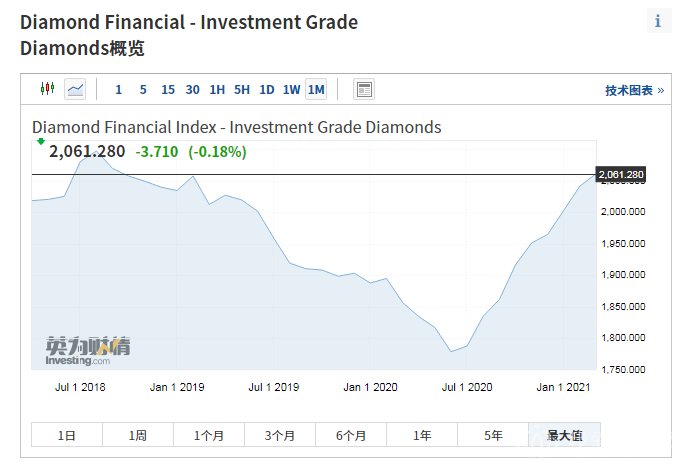Switch to the 1W interval

click(x=291, y=90)
